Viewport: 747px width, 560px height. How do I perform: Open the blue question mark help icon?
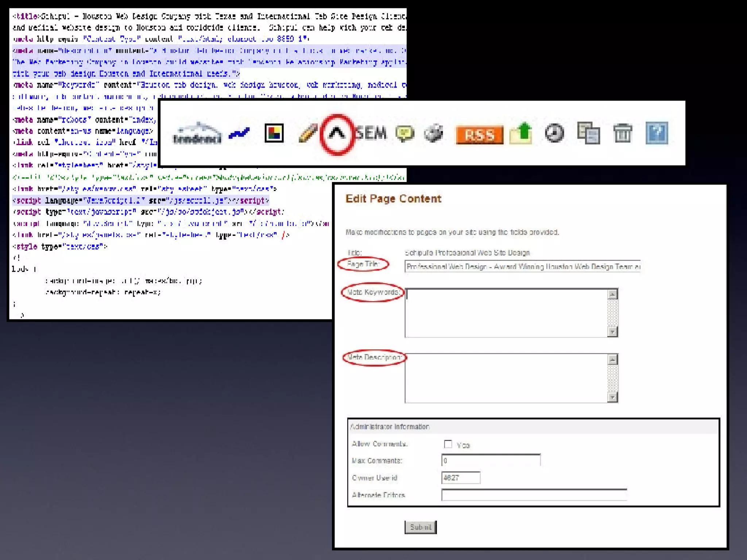657,133
